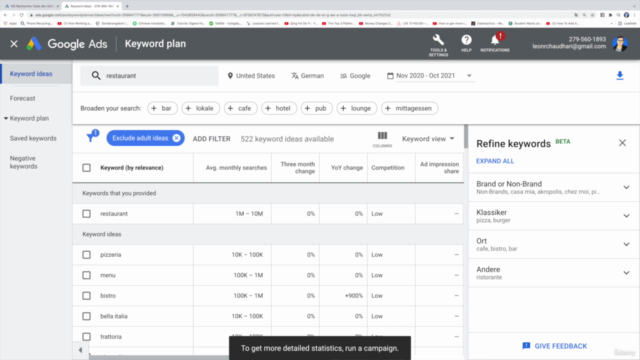640x360 pixels.
Task: Select Keyword ideas in sidebar
Action: pos(31,74)
